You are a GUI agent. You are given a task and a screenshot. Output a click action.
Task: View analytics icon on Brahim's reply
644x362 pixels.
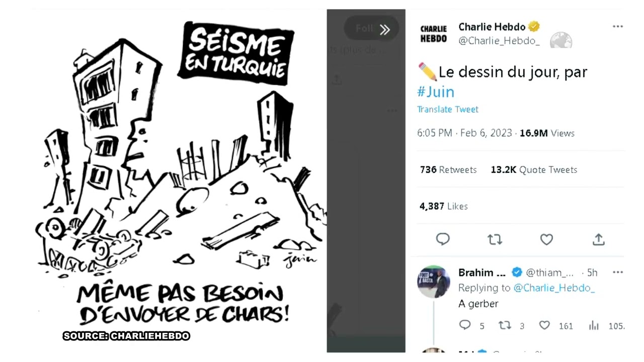(x=594, y=325)
